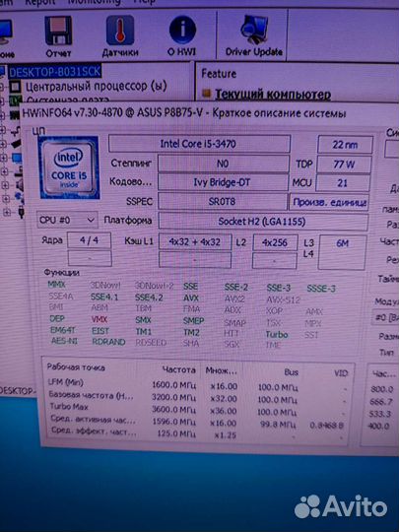399x532 pixels.
Task: Click the 3200.0 МГц base frequency value
Action: point(173,397)
